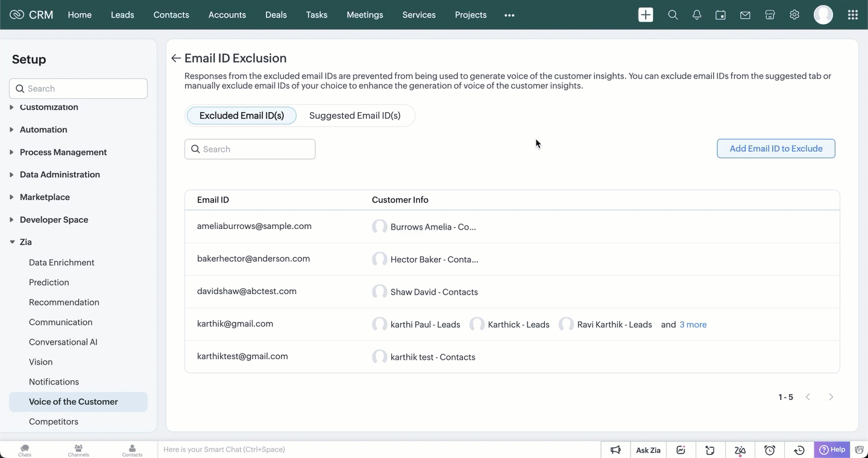The image size is (868, 458).
Task: Open the mail icon in the top bar
Action: (745, 15)
